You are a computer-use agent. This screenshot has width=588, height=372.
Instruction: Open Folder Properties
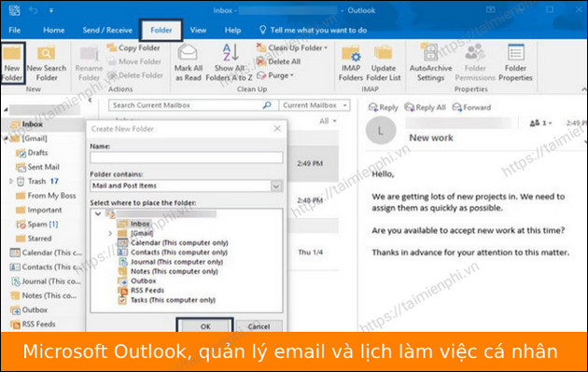pyautogui.click(x=515, y=63)
